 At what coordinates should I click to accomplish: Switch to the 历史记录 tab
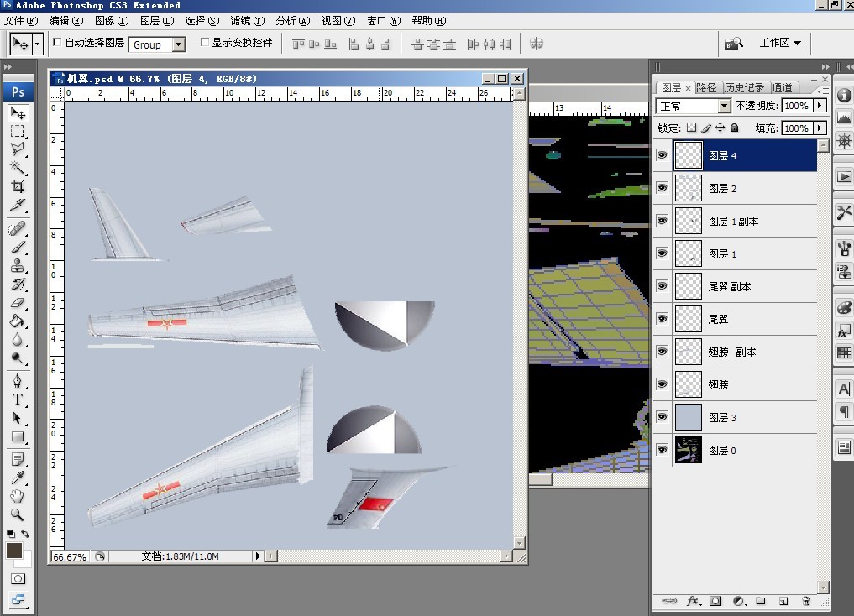point(744,87)
